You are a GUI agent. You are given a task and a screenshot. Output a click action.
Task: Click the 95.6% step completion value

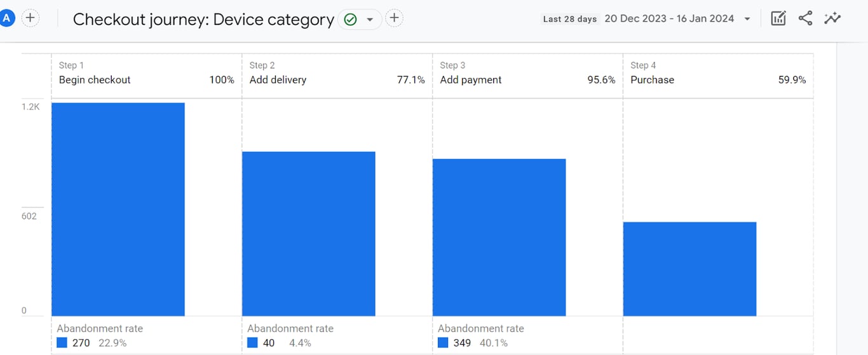coord(602,80)
